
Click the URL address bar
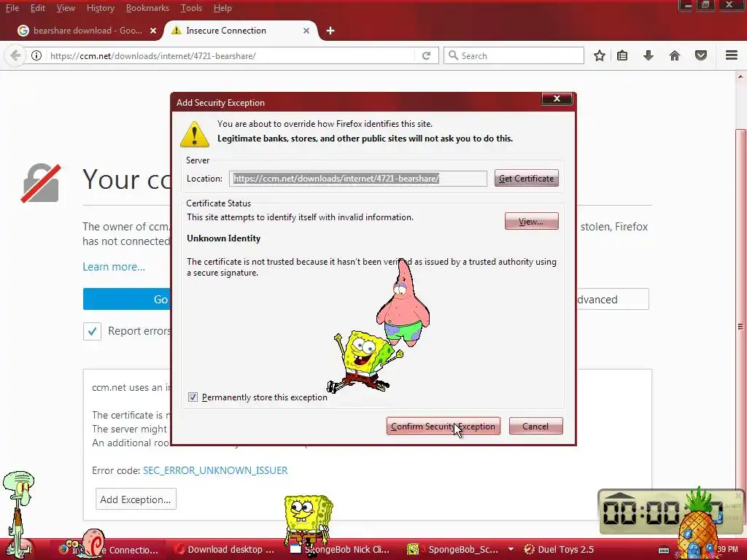(231, 55)
